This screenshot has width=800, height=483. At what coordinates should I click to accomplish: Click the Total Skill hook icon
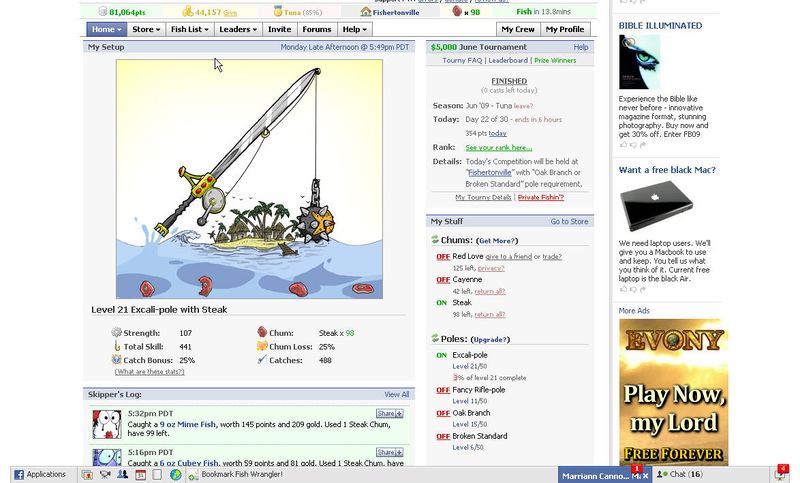coord(117,346)
